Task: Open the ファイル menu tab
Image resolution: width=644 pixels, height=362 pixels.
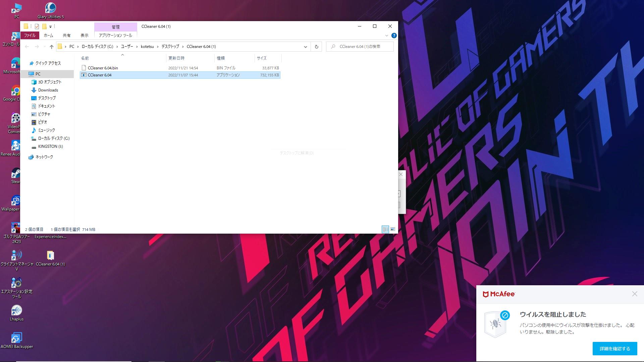Action: (30, 36)
